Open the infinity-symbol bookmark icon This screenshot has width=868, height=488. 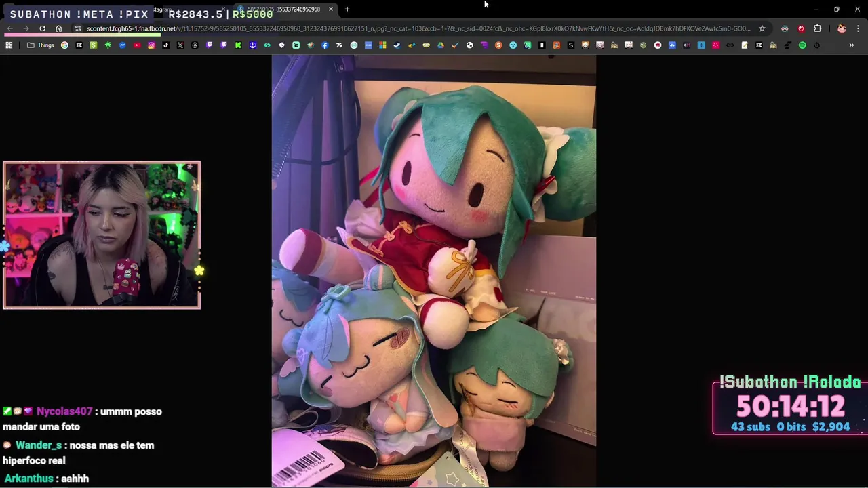[730, 45]
